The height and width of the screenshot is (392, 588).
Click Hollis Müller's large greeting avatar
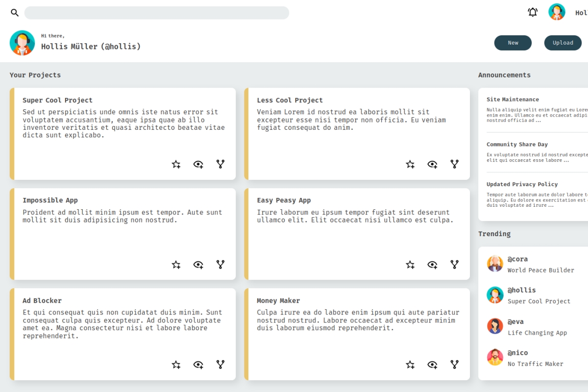pyautogui.click(x=22, y=43)
